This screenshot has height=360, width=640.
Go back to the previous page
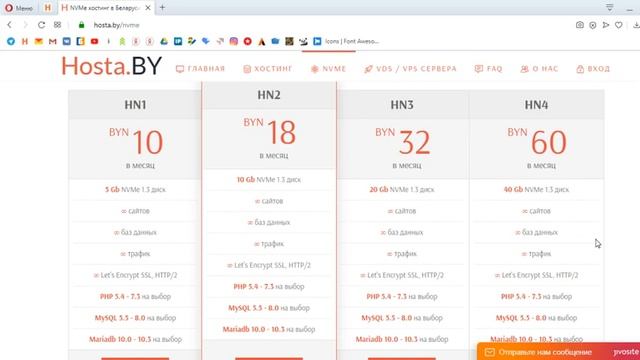pyautogui.click(x=9, y=25)
